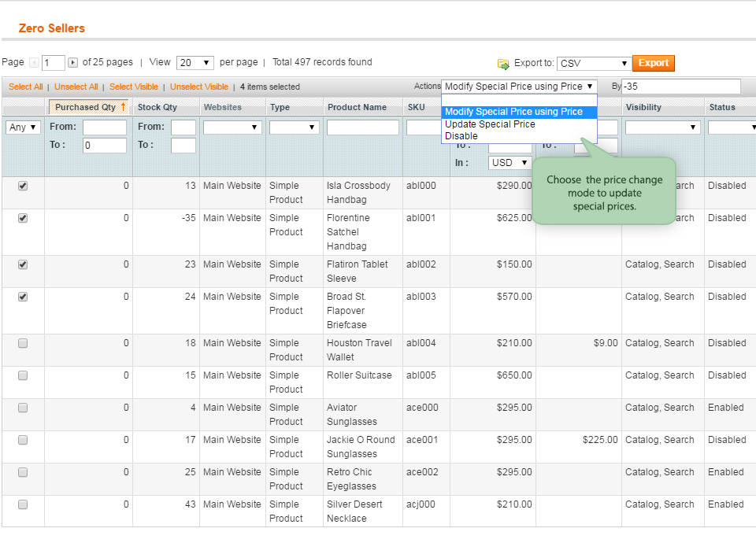Click the Product Name filter field

pos(362,127)
